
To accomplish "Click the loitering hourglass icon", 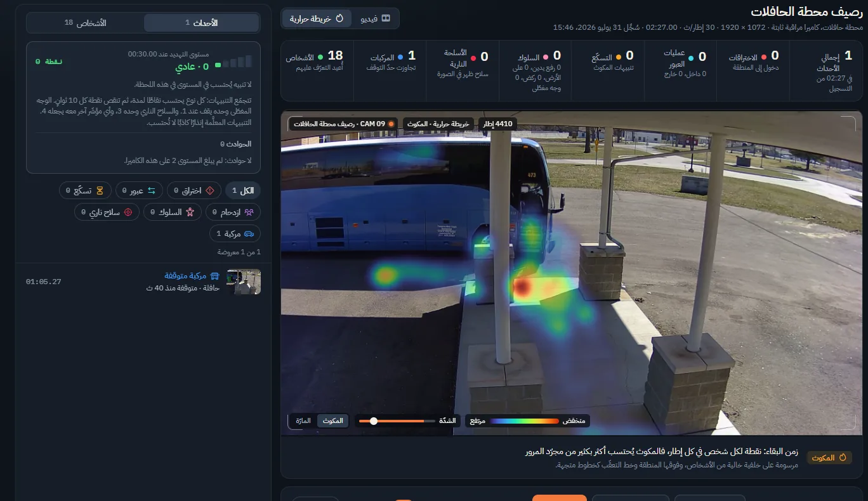I will 100,190.
